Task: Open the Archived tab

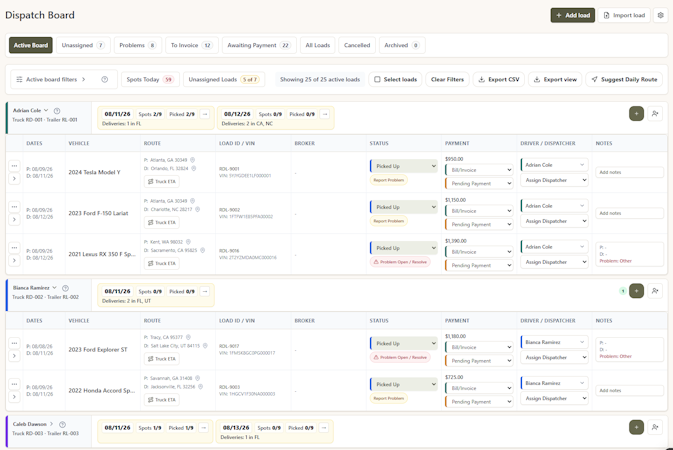Action: (402, 45)
